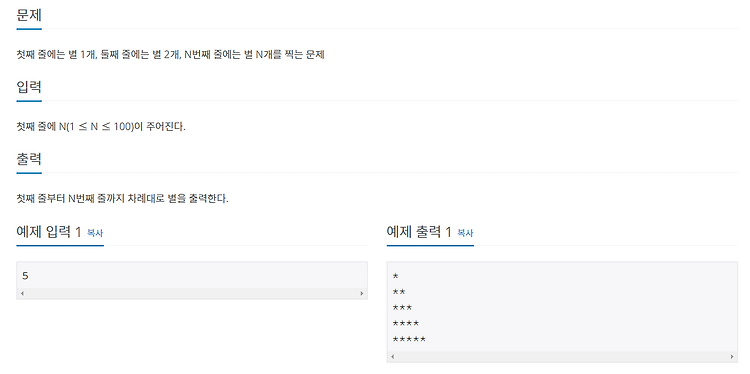Select the 입력 section heading
750x374 pixels.
(29, 87)
